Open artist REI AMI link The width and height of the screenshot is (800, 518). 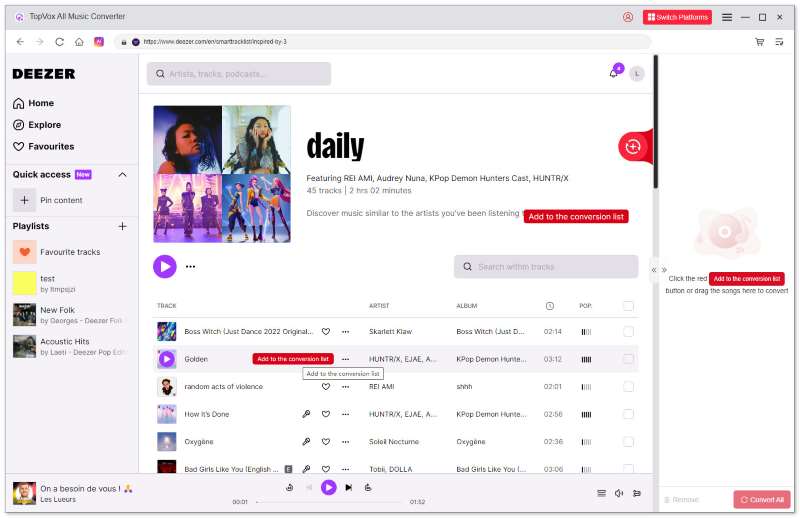[382, 387]
